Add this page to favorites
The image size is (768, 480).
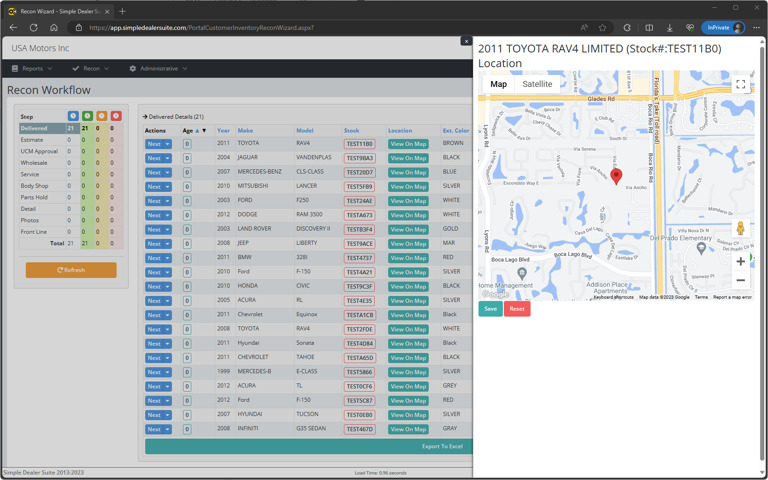(602, 28)
